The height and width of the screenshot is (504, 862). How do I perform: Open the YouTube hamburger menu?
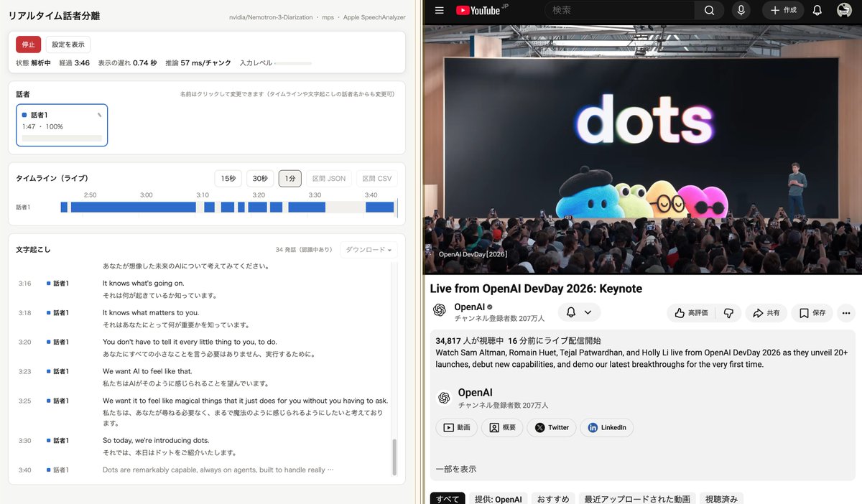point(439,10)
